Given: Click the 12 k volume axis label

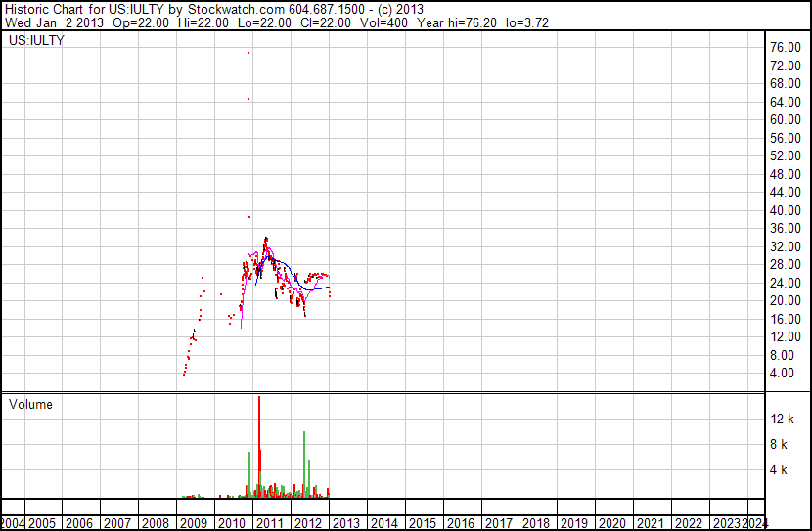Looking at the screenshot, I should [782, 419].
